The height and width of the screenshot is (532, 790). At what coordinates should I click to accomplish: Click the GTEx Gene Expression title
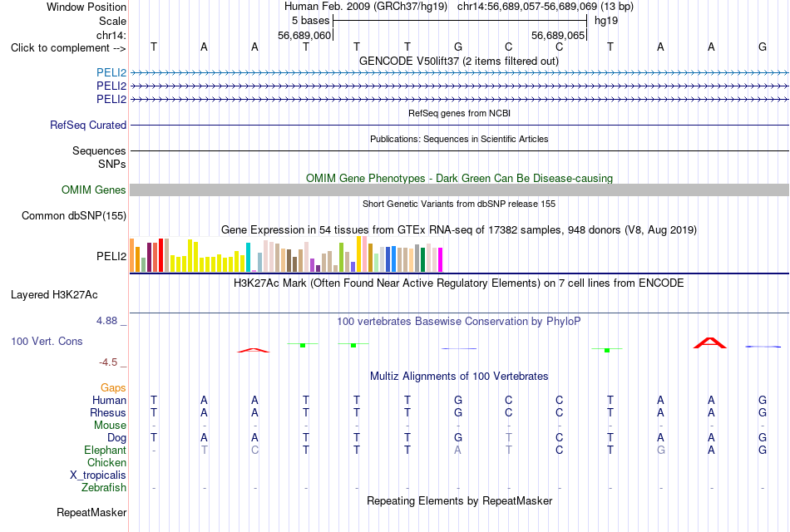click(459, 230)
